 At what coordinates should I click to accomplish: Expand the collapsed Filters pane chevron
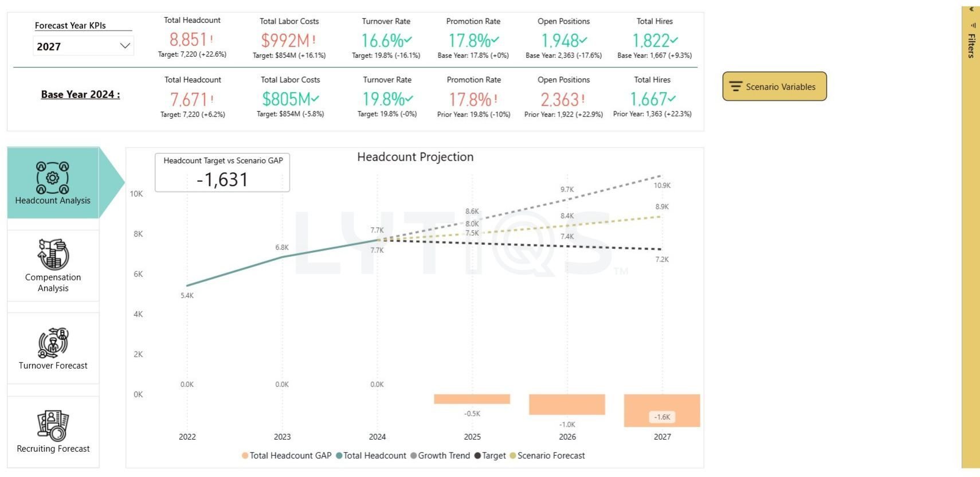coord(972,9)
